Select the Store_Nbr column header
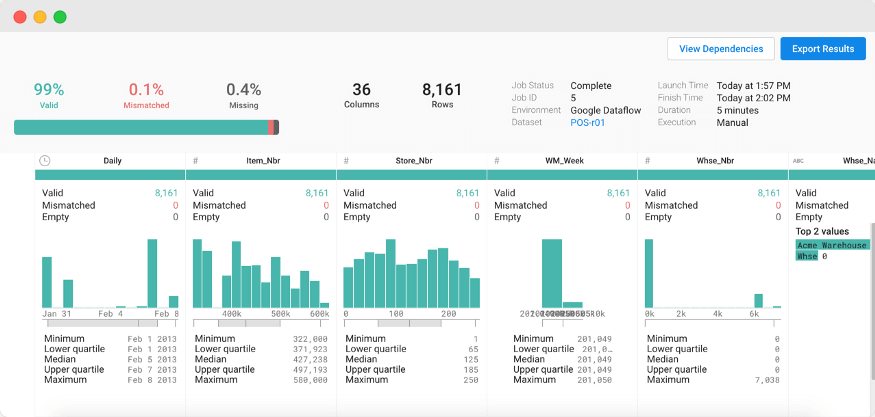The width and height of the screenshot is (875, 417). coord(414,161)
